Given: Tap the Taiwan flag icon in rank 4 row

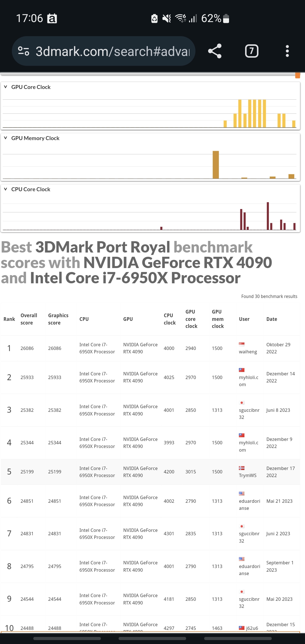Looking at the screenshot, I should coord(242,435).
